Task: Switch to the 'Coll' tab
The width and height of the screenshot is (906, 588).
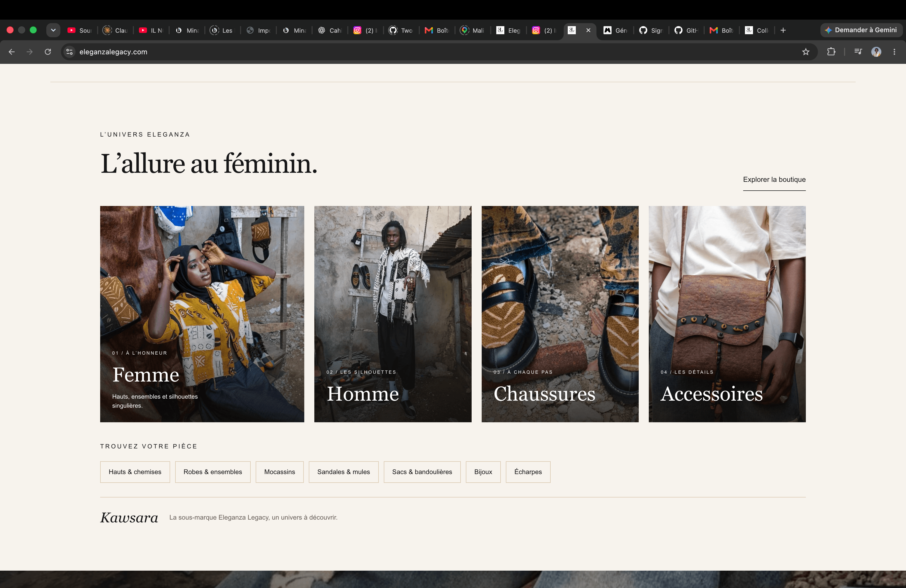Action: tap(757, 30)
